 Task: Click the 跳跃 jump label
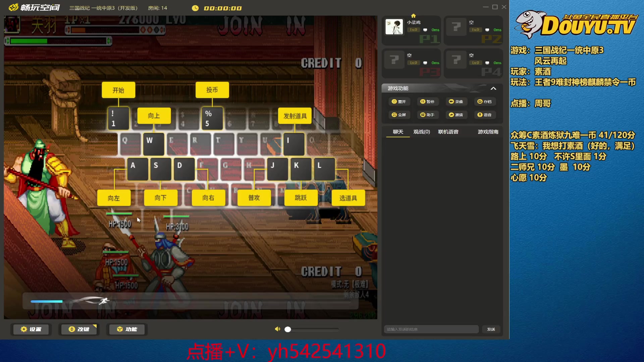click(x=301, y=198)
